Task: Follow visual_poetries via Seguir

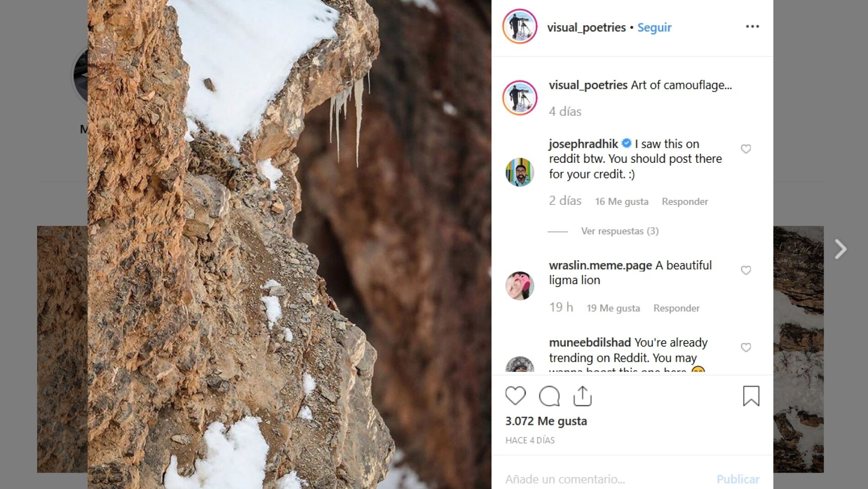Action: point(654,27)
